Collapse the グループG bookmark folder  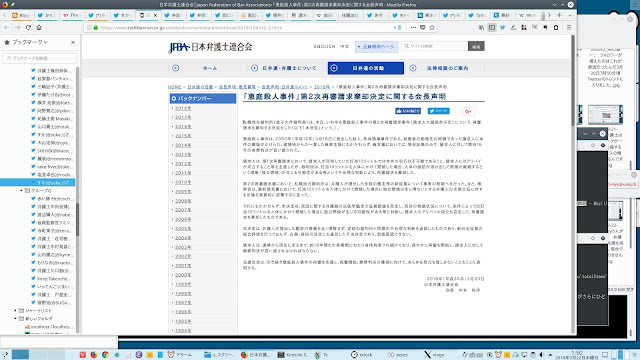click(21, 191)
